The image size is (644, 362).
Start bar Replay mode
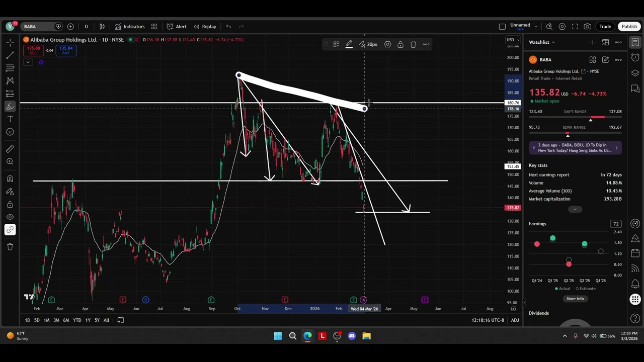coord(205,27)
